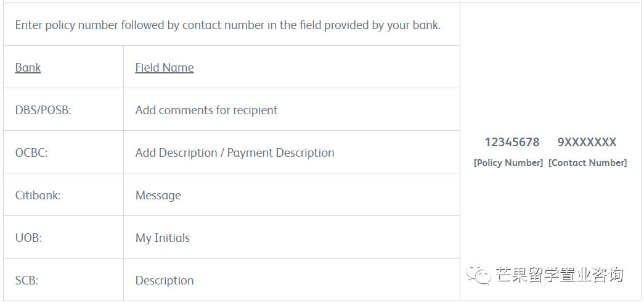Click the underlined Bank header
This screenshot has width=644, height=303.
pos(28,68)
